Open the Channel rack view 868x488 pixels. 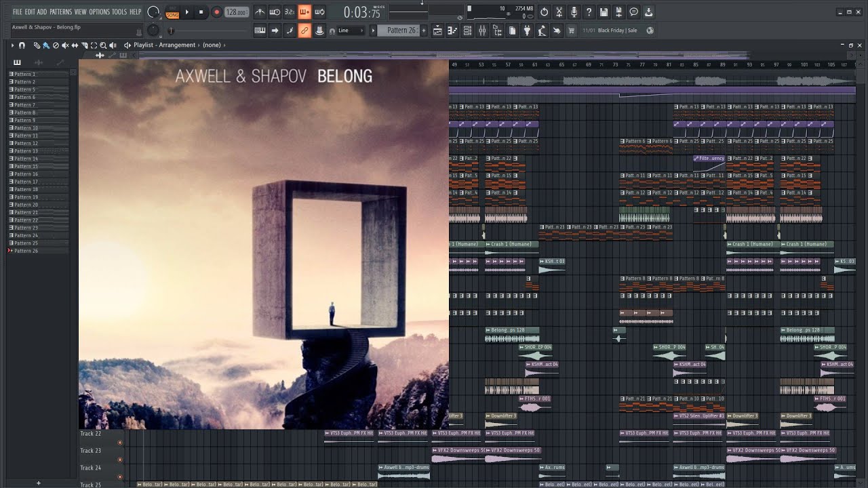point(467,30)
